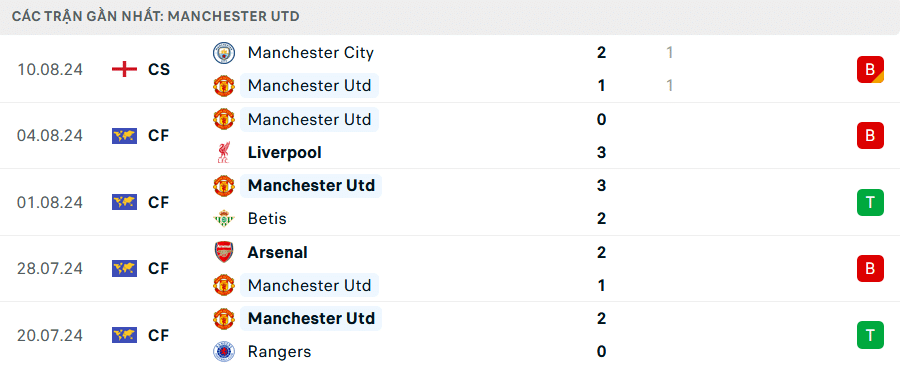This screenshot has height=367, width=900.
Task: Open the Manchester City team link
Action: pyautogui.click(x=311, y=53)
